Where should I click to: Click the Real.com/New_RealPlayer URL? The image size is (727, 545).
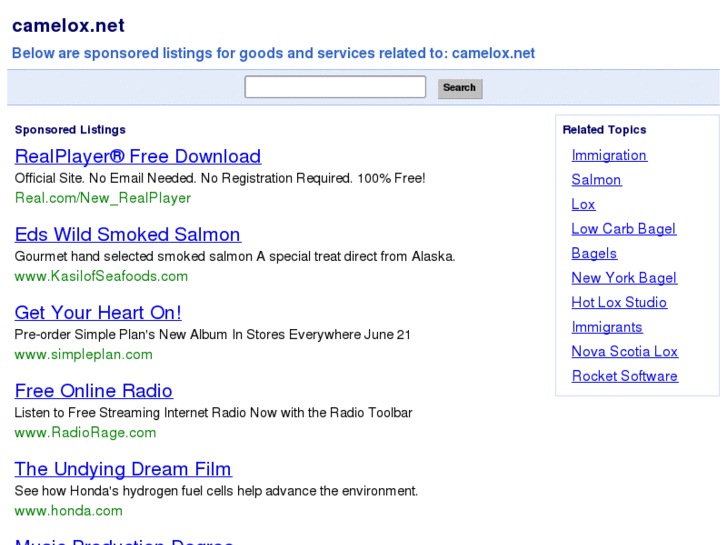click(x=102, y=198)
